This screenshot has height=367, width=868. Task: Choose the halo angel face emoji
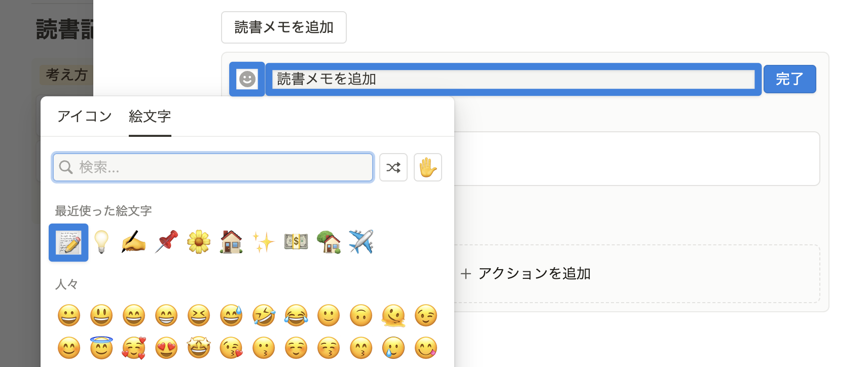[101, 348]
